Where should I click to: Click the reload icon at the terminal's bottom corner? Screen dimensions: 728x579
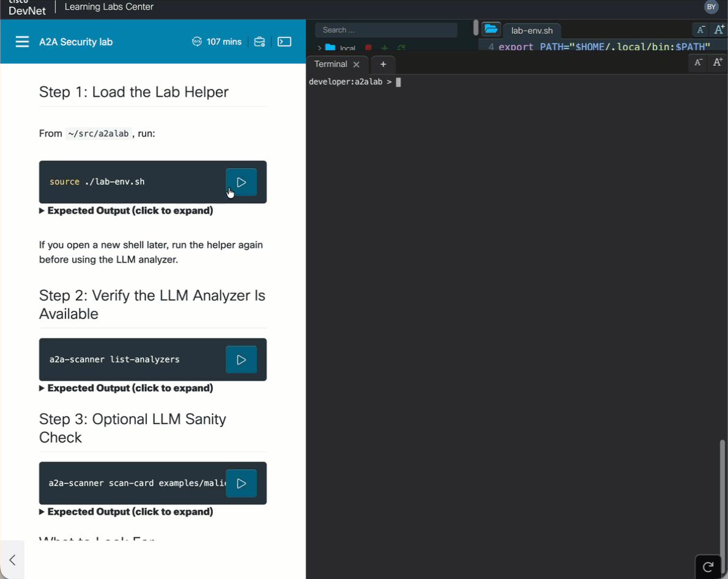708,567
